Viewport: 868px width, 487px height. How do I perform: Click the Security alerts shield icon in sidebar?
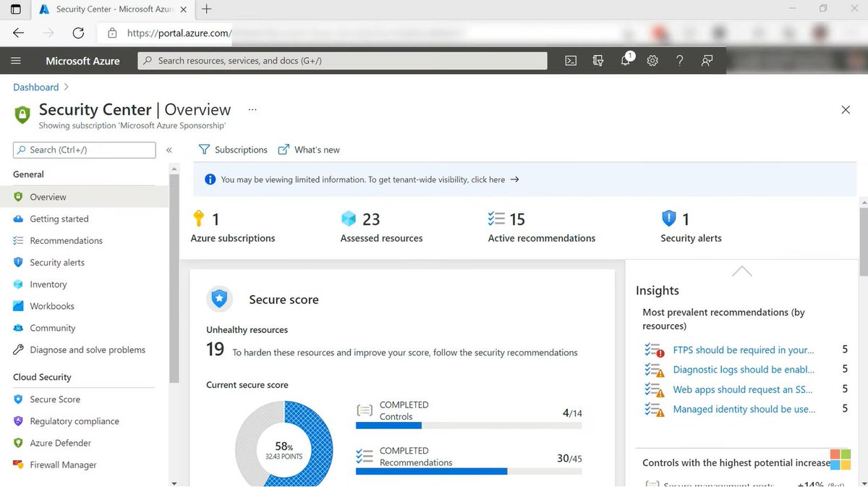(18, 262)
